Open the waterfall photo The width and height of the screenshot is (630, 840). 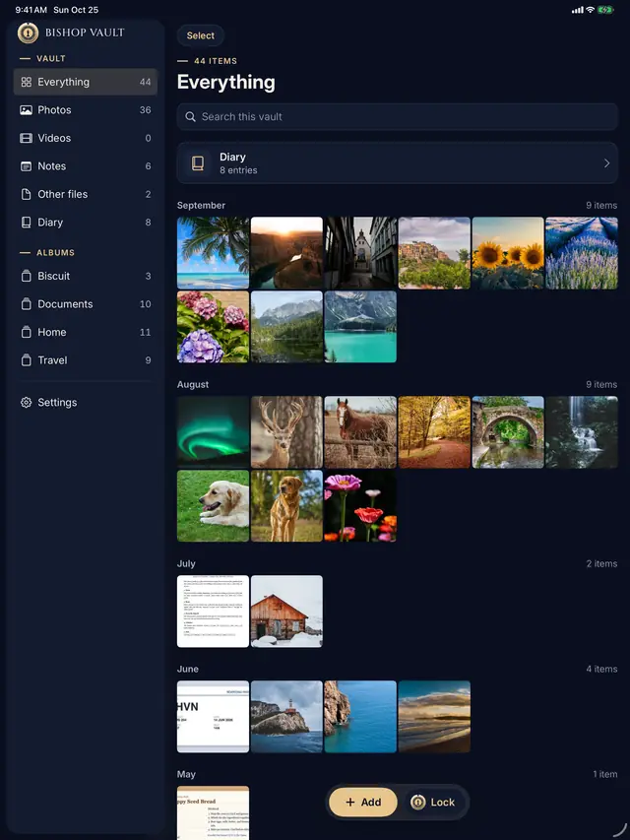(x=582, y=431)
